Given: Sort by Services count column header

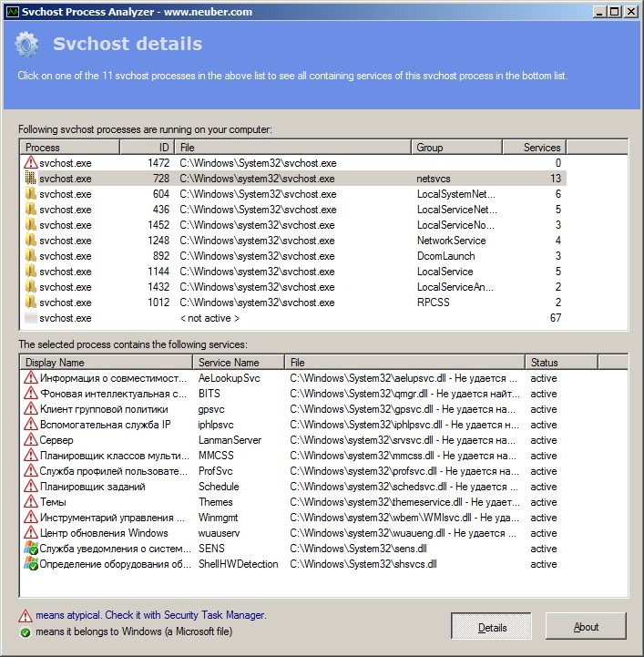Looking at the screenshot, I should tap(534, 148).
